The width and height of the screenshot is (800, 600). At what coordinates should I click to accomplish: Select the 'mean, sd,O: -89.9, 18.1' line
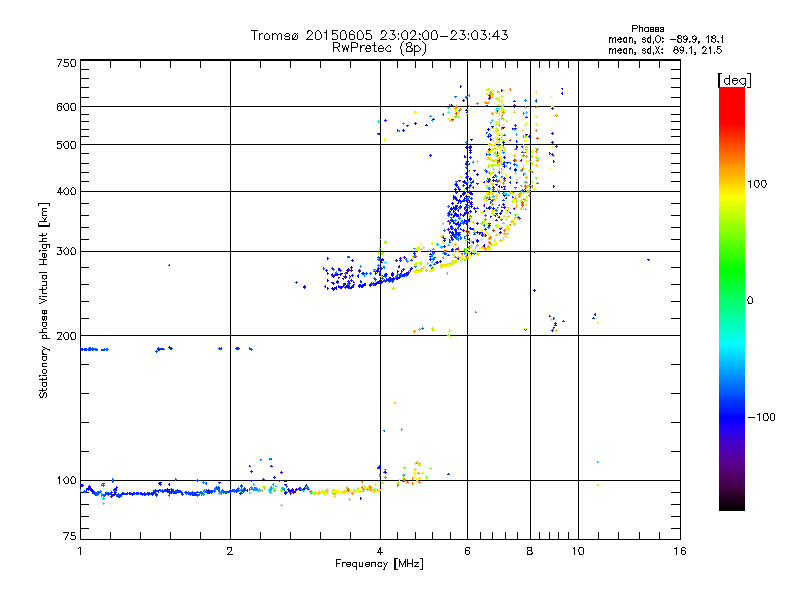[x=666, y=39]
